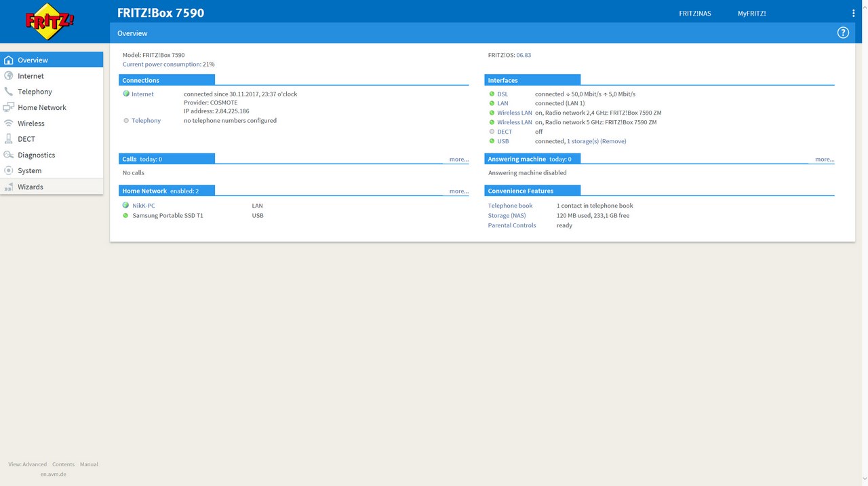
Task: Click the Overview house icon
Action: click(9, 60)
